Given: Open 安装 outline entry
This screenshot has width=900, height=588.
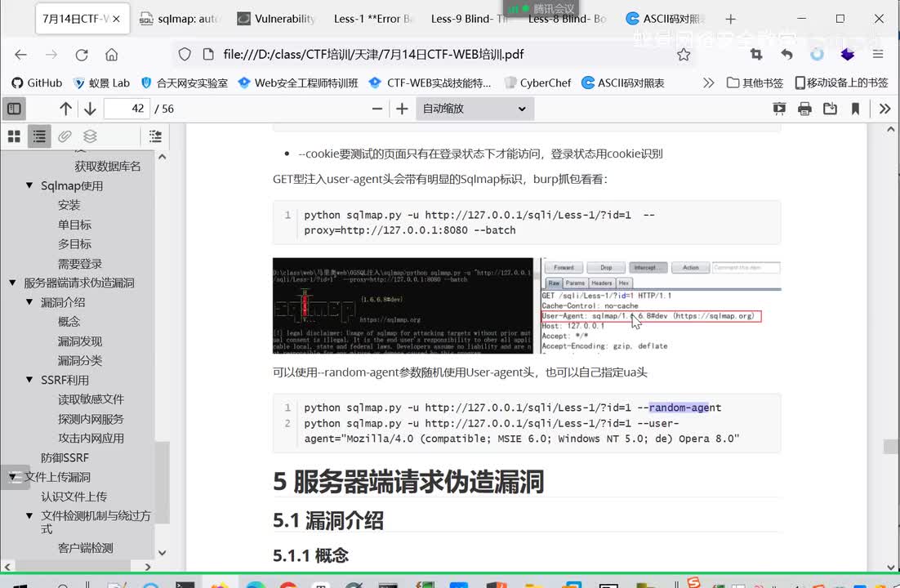Looking at the screenshot, I should [69, 205].
